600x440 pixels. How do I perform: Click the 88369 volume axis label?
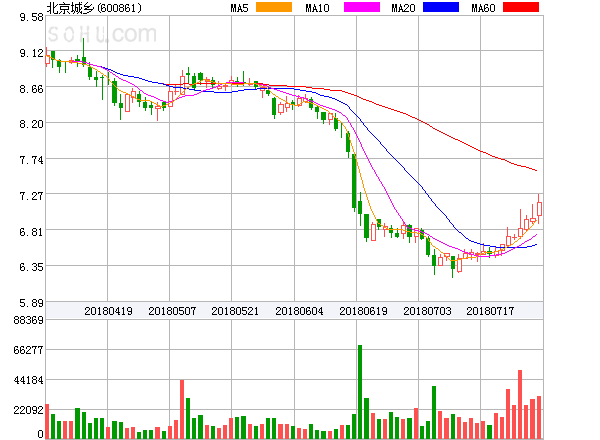pos(29,320)
